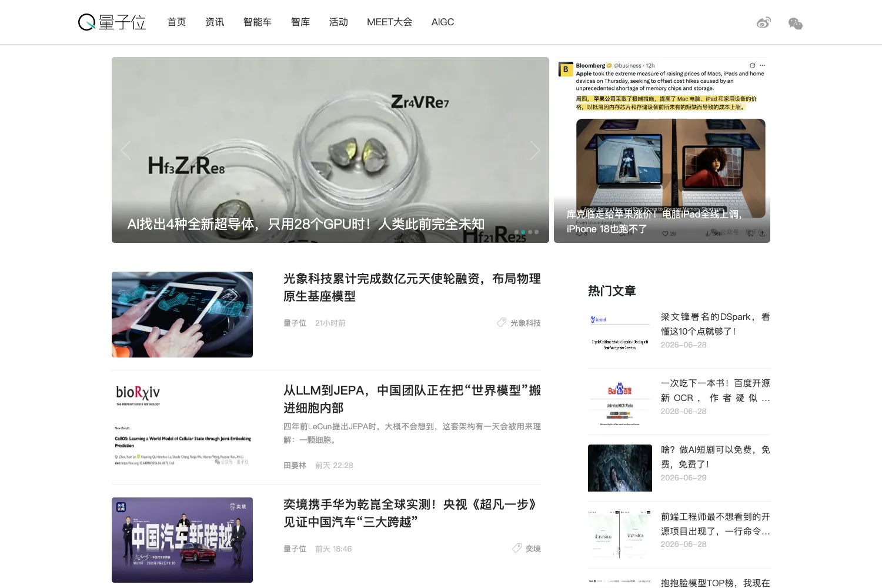Click thumbnail of 前端工程师 hot article

620,534
